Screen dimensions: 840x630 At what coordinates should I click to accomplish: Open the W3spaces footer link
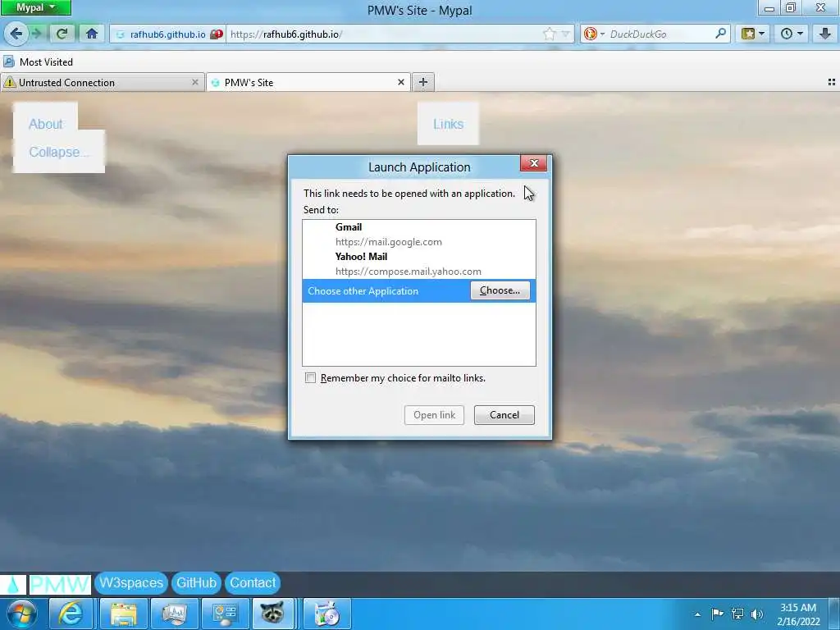point(131,583)
